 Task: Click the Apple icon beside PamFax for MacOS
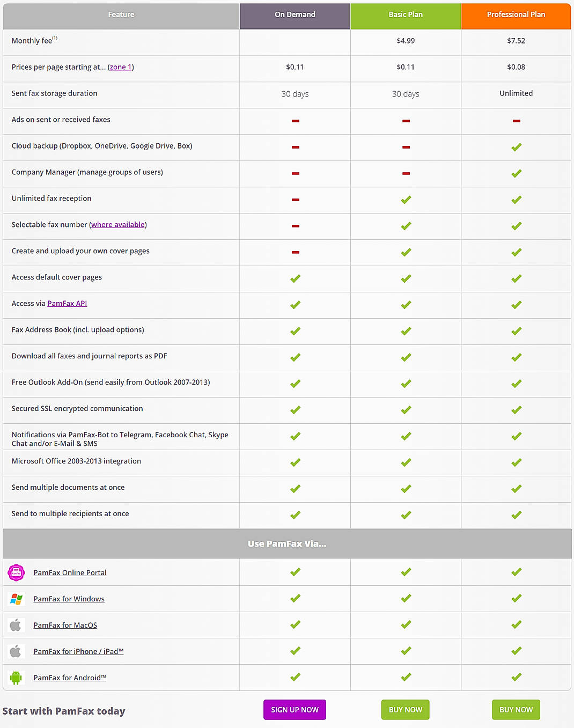pos(16,624)
